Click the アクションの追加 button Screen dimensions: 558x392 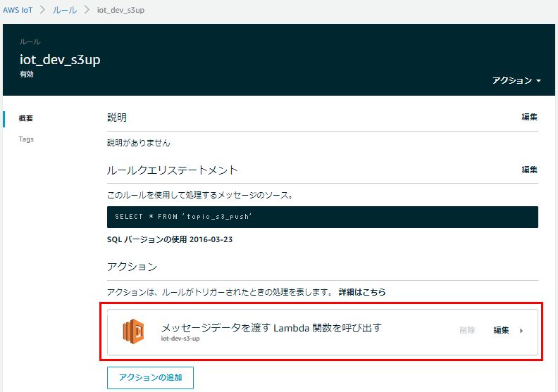[150, 377]
